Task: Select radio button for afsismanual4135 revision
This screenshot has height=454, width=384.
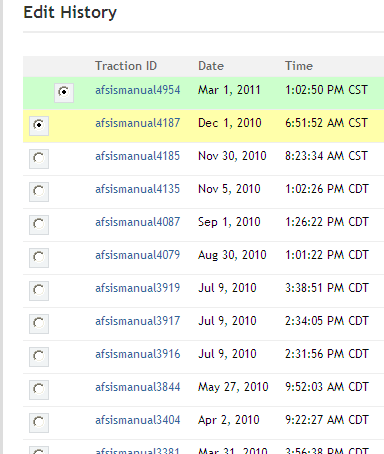Action: tap(39, 192)
